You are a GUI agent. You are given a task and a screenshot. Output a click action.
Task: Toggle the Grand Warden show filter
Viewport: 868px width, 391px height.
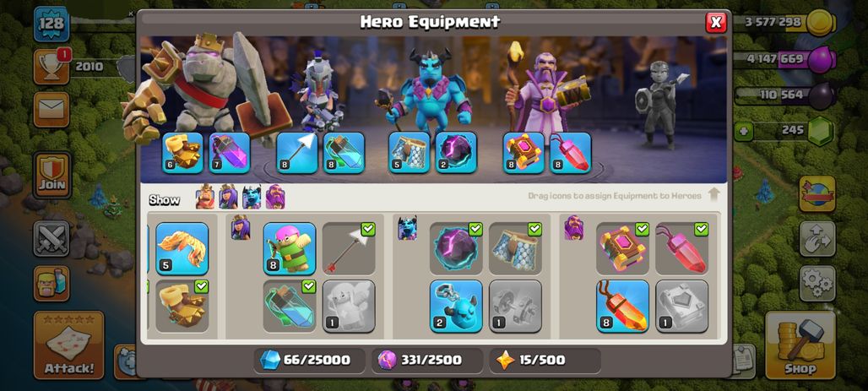275,197
